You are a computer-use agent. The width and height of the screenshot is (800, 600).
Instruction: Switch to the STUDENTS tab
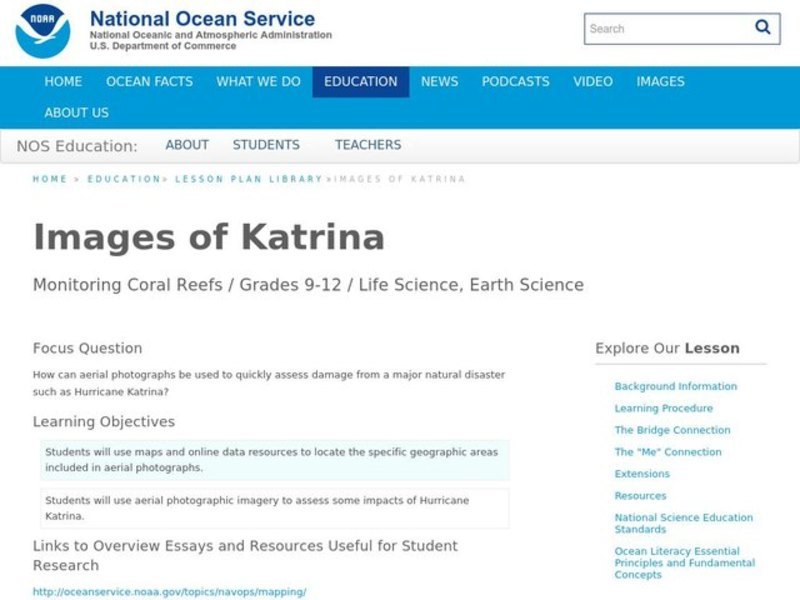coord(267,144)
